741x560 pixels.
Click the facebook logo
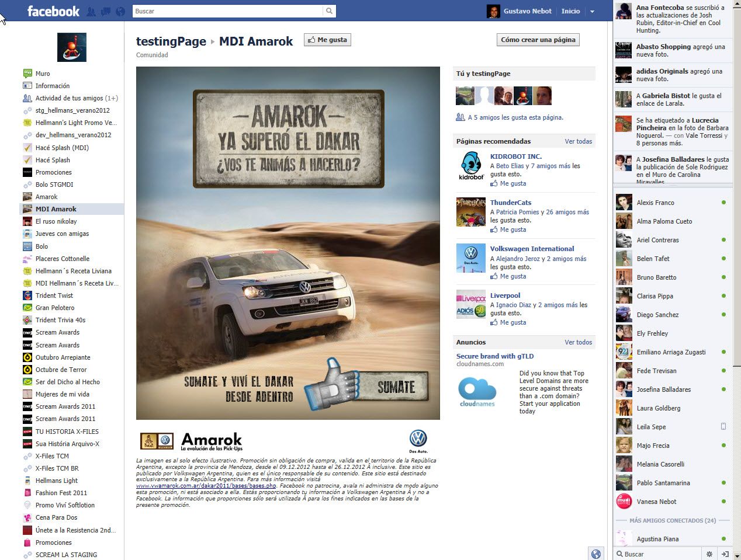click(x=53, y=11)
